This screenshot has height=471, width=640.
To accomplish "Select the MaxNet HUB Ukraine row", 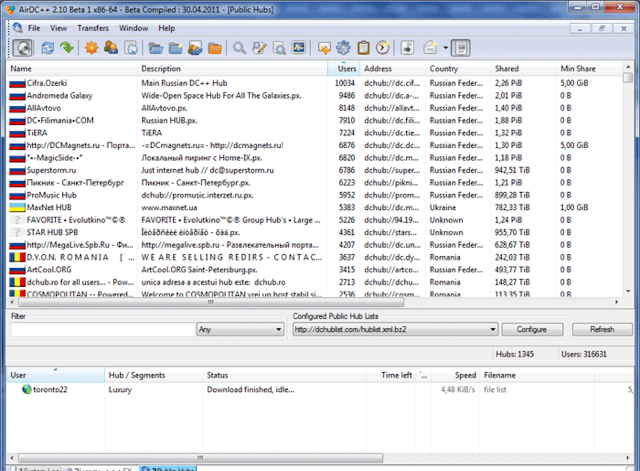I will [x=315, y=207].
